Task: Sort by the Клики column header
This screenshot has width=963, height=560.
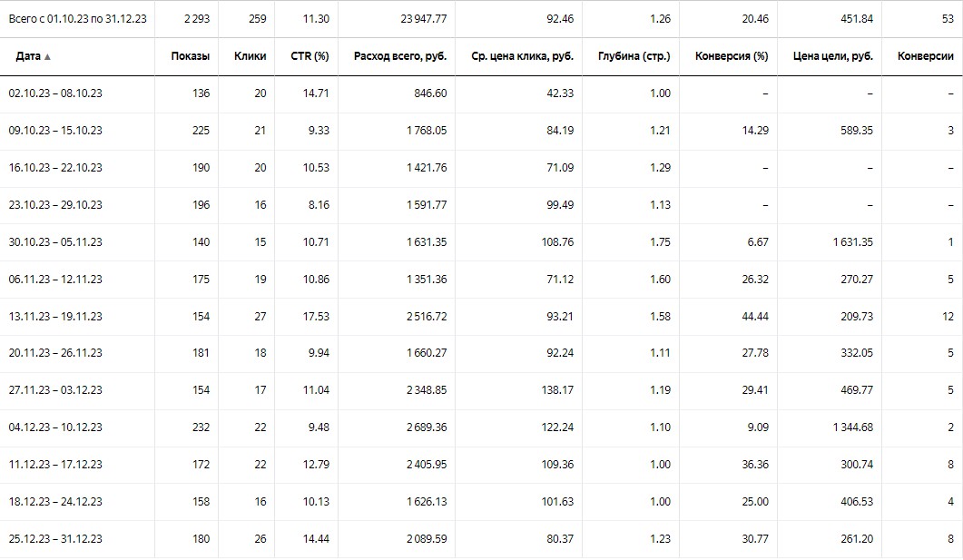Action: 250,56
